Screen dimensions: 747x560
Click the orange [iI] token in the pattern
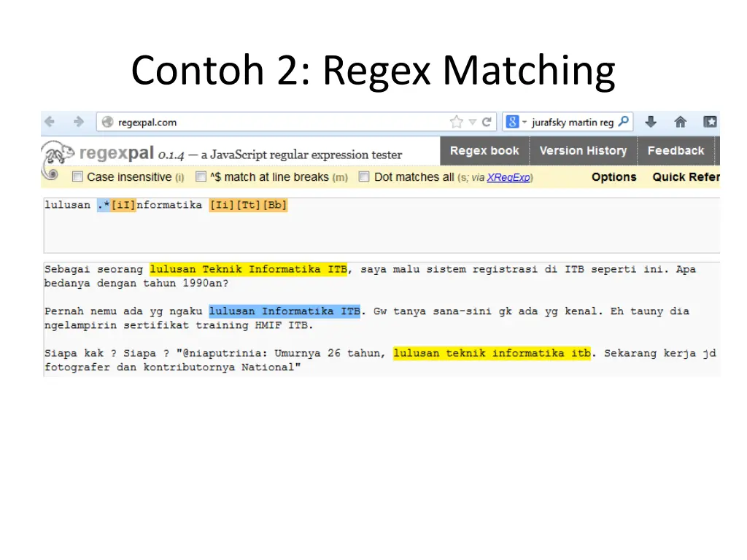[x=123, y=205]
